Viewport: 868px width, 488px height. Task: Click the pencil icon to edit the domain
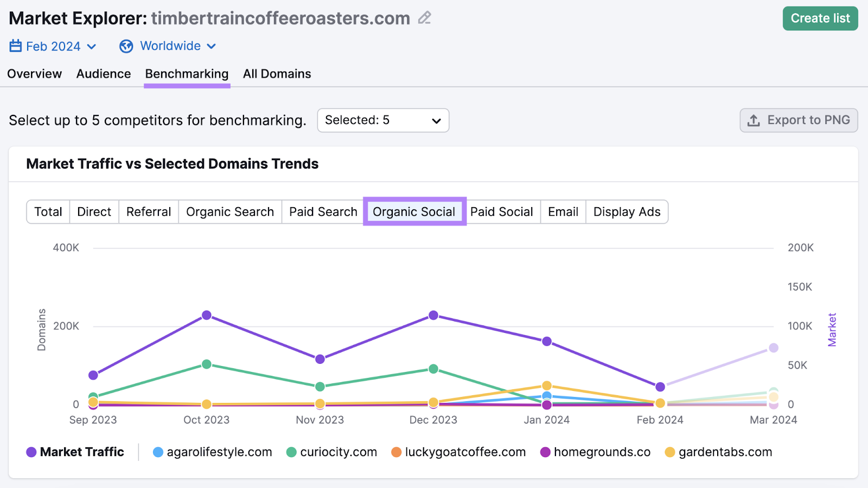(424, 18)
